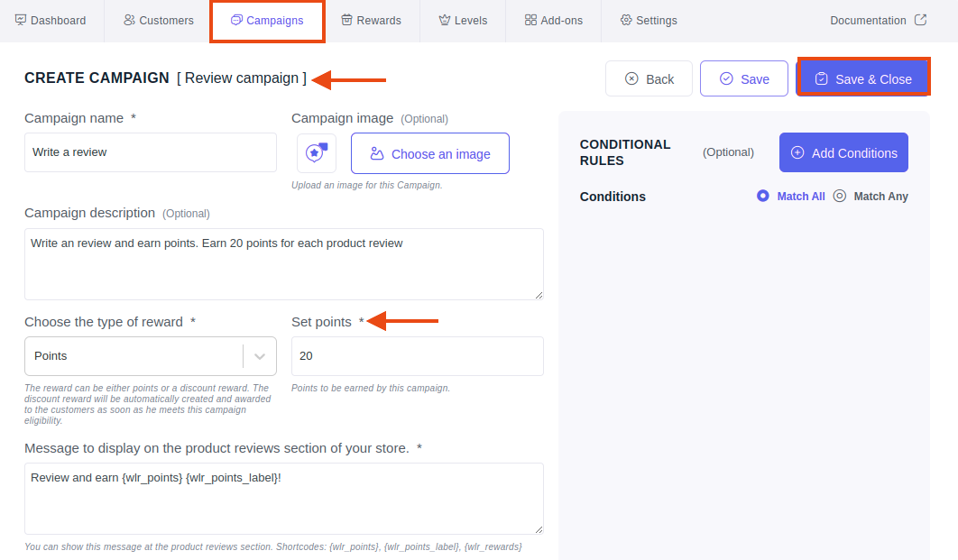The height and width of the screenshot is (560, 958).
Task: Open the Dashboard tab
Action: (x=51, y=20)
